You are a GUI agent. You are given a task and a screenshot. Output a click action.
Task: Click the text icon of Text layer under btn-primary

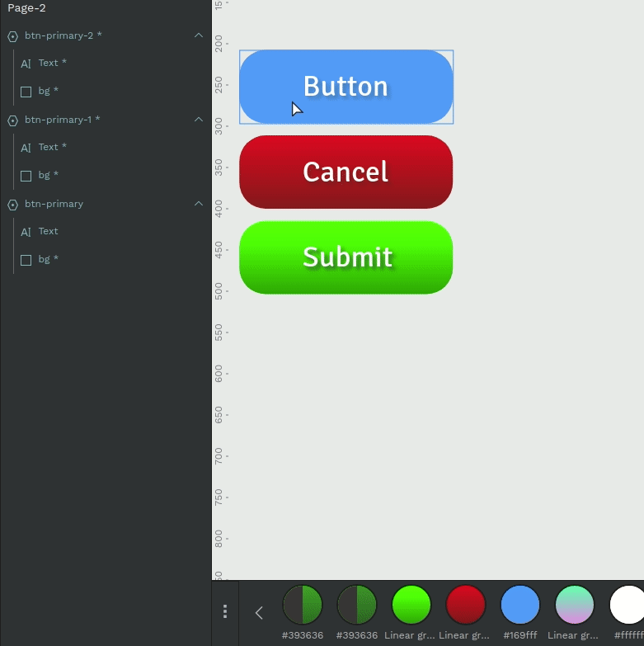click(26, 232)
